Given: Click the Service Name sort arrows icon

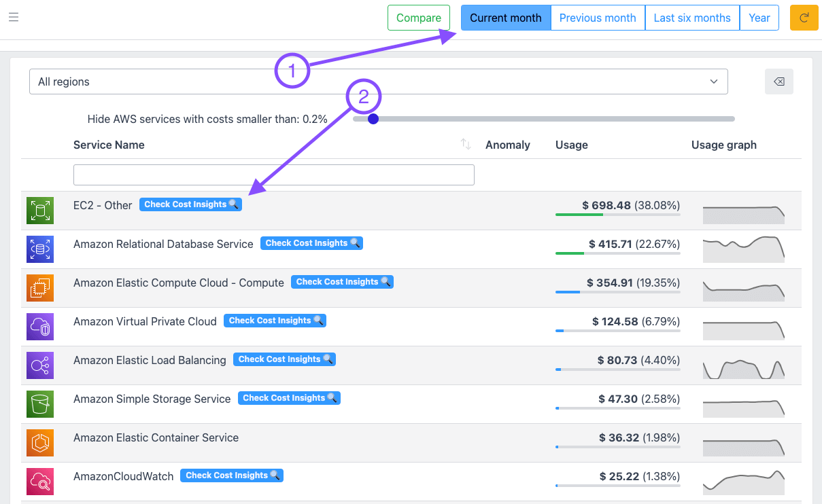Looking at the screenshot, I should click(x=466, y=144).
